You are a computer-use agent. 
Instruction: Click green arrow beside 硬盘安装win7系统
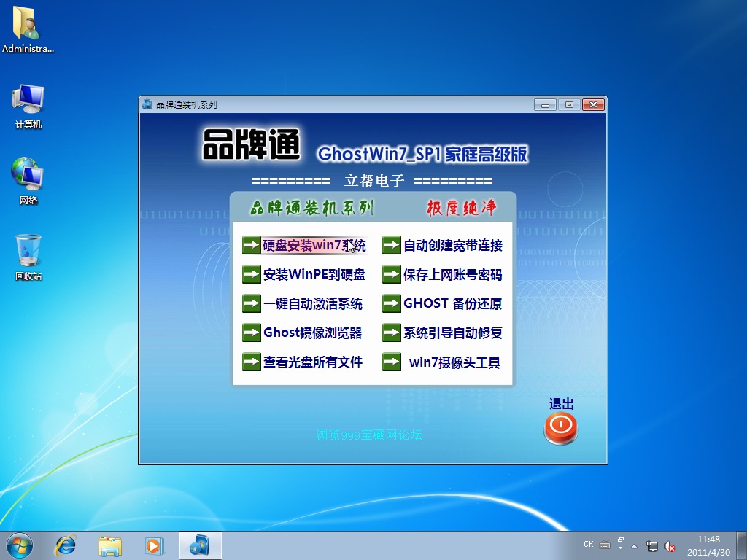(x=252, y=245)
